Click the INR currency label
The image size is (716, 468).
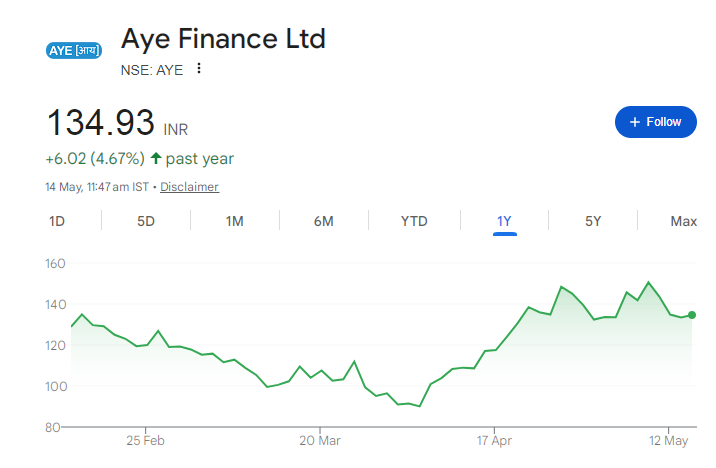pyautogui.click(x=176, y=130)
